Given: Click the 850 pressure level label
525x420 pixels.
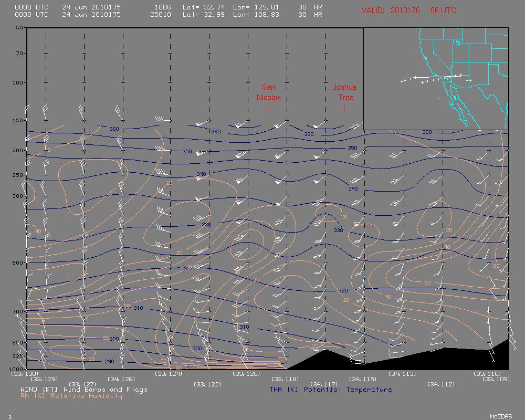Looking at the screenshot, I should click(18, 343).
